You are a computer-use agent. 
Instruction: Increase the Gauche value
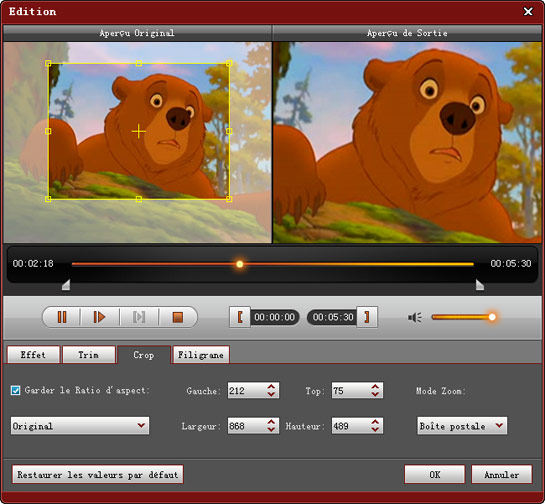pyautogui.click(x=271, y=387)
